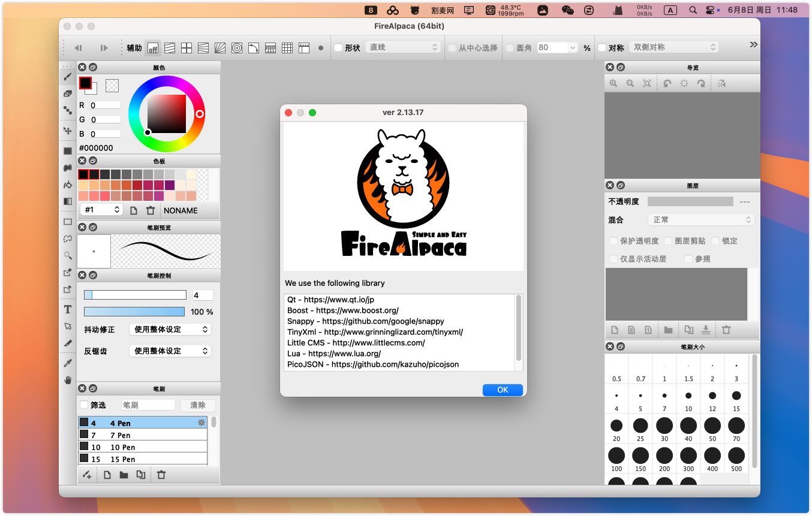Select the Move tool
The width and height of the screenshot is (812, 516).
coord(68,131)
